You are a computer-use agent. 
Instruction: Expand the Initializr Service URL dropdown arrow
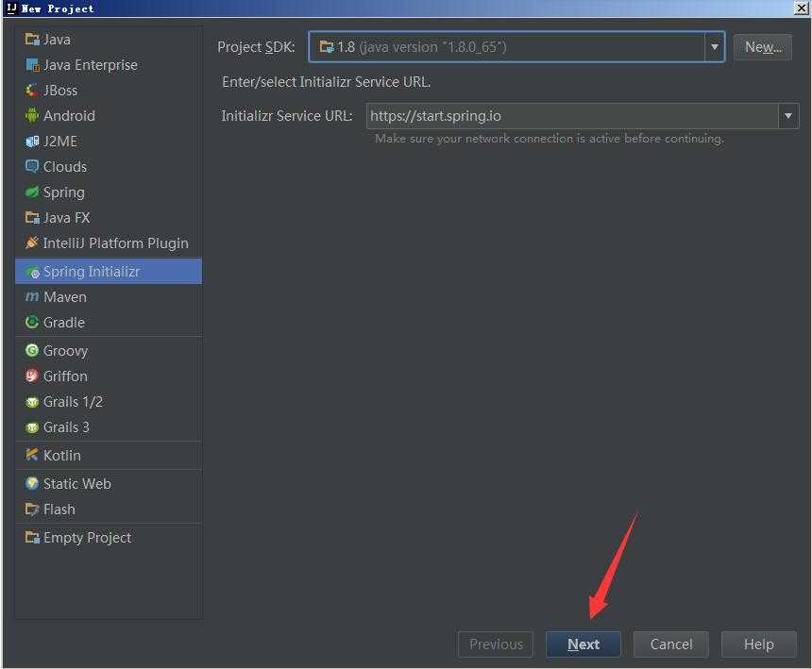pos(788,116)
